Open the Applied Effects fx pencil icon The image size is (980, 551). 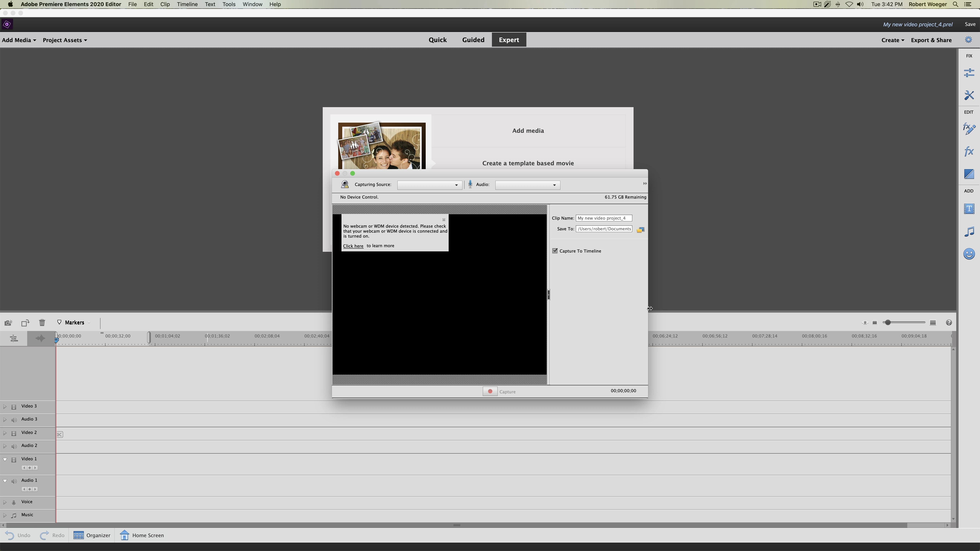coord(969,129)
